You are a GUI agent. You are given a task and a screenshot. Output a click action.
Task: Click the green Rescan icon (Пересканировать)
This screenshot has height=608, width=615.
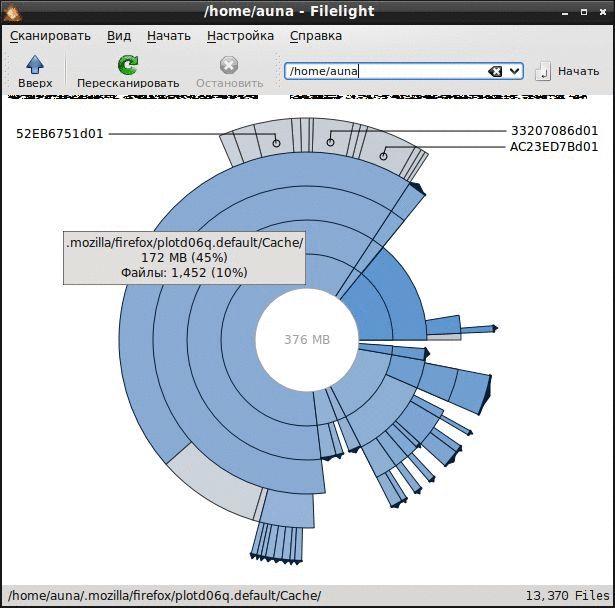coord(128,65)
